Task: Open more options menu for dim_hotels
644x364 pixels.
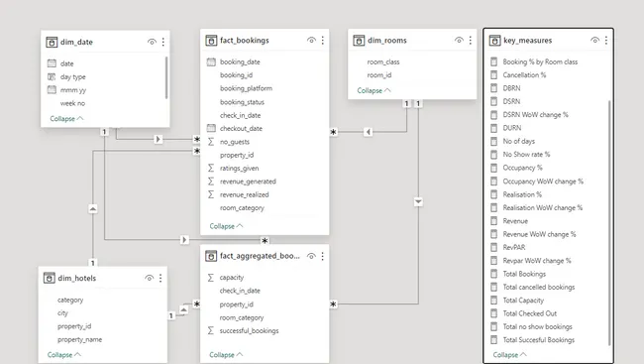Action: (161, 278)
